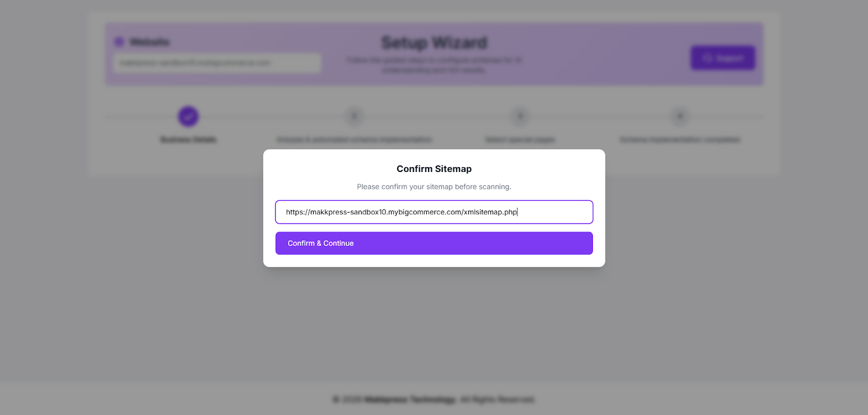868x415 pixels.
Task: Open the Schema implementation completed step label
Action: point(680,140)
